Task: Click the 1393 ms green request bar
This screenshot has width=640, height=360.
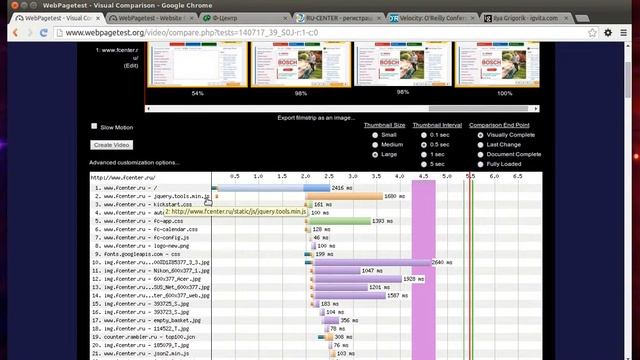Action: (338, 221)
